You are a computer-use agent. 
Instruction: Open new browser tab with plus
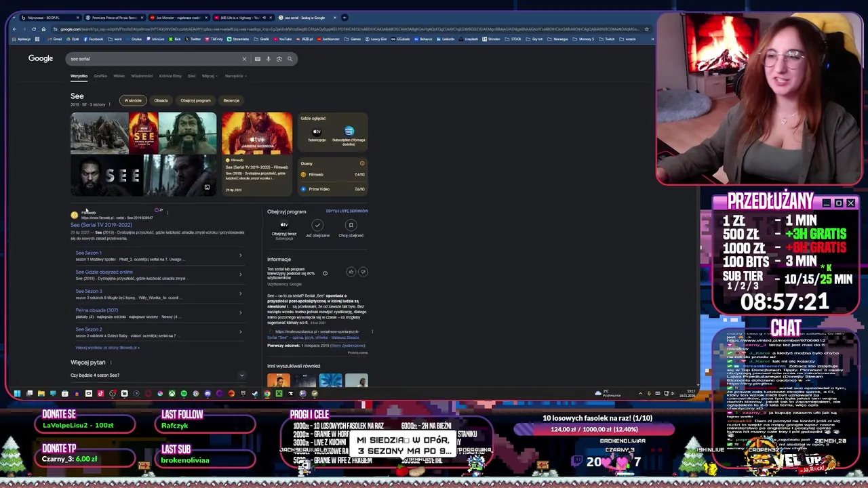pos(344,18)
